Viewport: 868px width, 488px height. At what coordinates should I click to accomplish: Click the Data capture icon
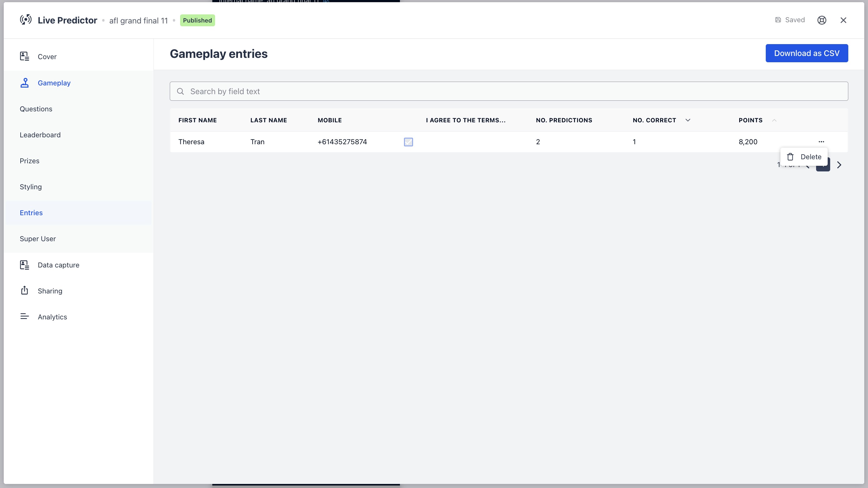tap(24, 265)
